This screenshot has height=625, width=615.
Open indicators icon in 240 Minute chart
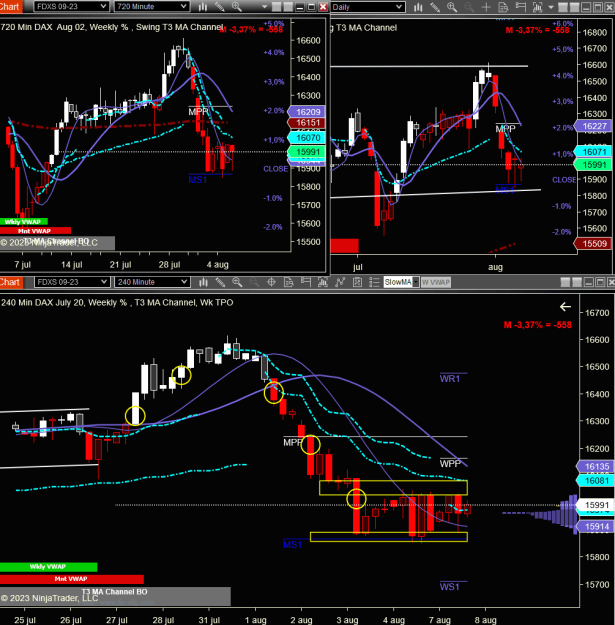pos(323,282)
